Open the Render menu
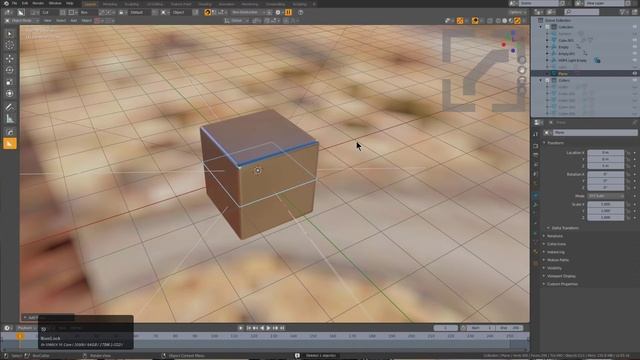The width and height of the screenshot is (640, 360). point(38,3)
